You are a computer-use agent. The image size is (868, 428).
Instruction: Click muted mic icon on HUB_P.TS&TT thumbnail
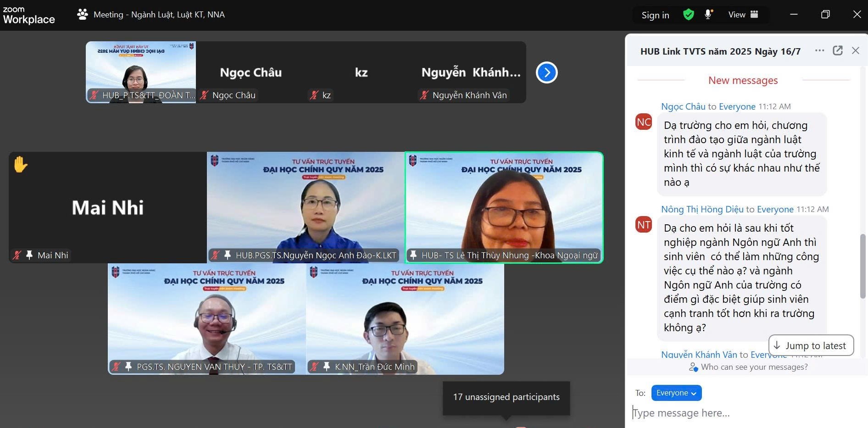coord(95,95)
